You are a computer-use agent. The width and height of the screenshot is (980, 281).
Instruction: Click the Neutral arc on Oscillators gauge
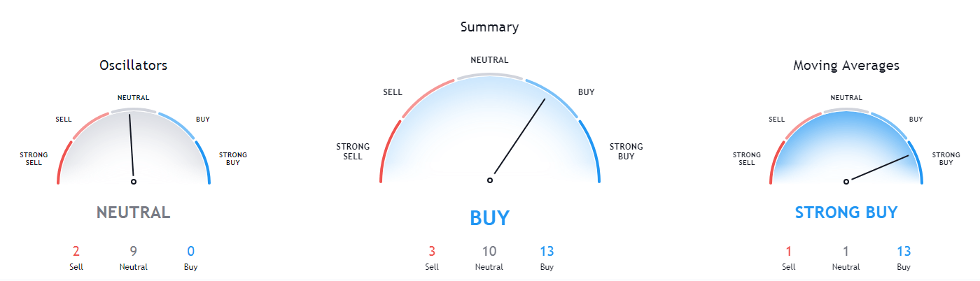point(133,110)
